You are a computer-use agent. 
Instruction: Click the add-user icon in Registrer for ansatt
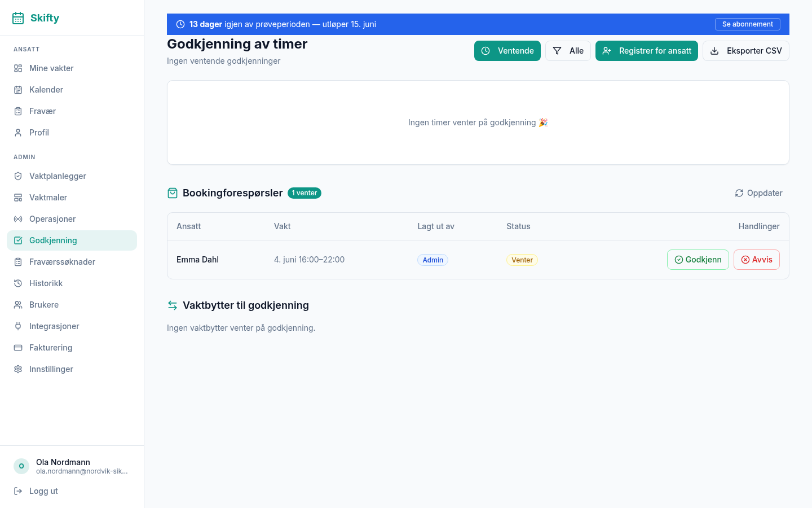607,51
